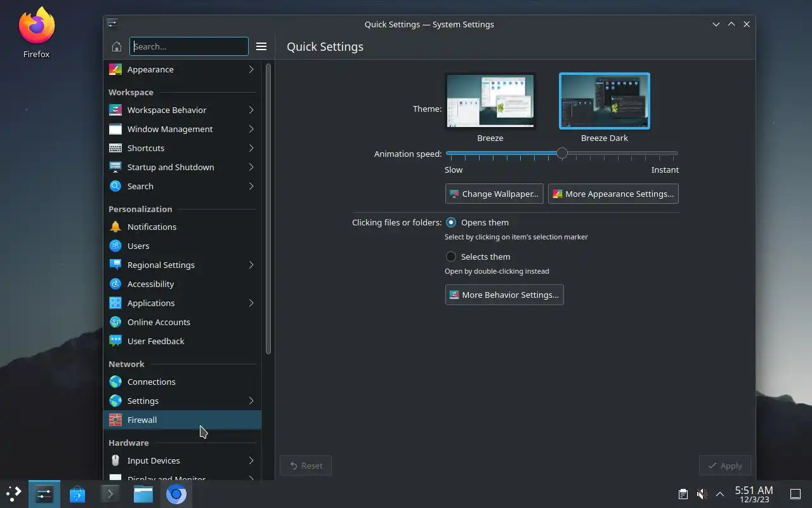Open the clock showing 5:51 AM

point(754,494)
